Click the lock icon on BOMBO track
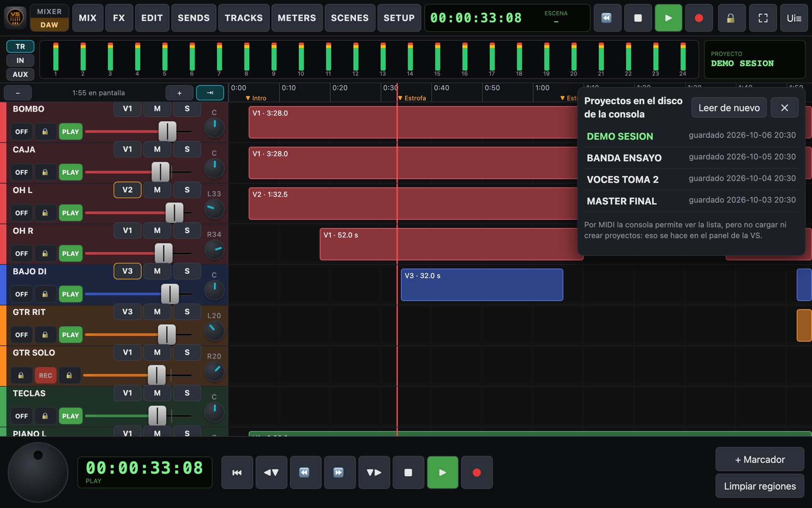This screenshot has height=508, width=812. (x=45, y=132)
